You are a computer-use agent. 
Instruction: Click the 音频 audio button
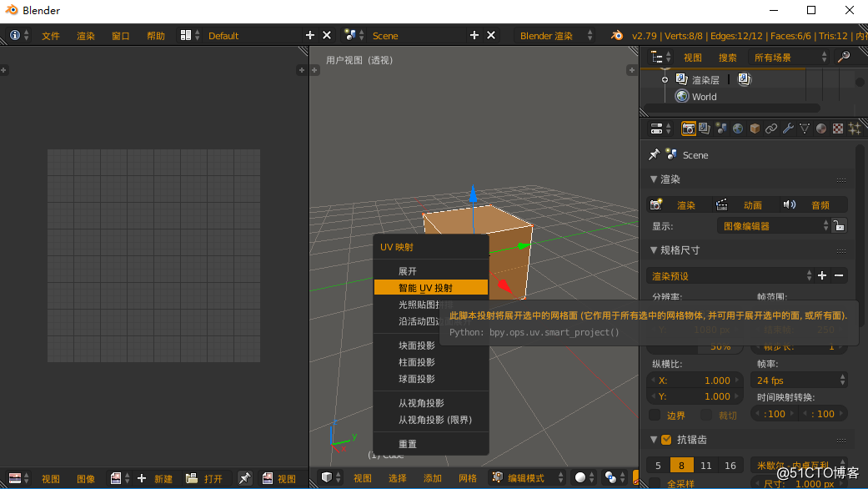tap(814, 205)
